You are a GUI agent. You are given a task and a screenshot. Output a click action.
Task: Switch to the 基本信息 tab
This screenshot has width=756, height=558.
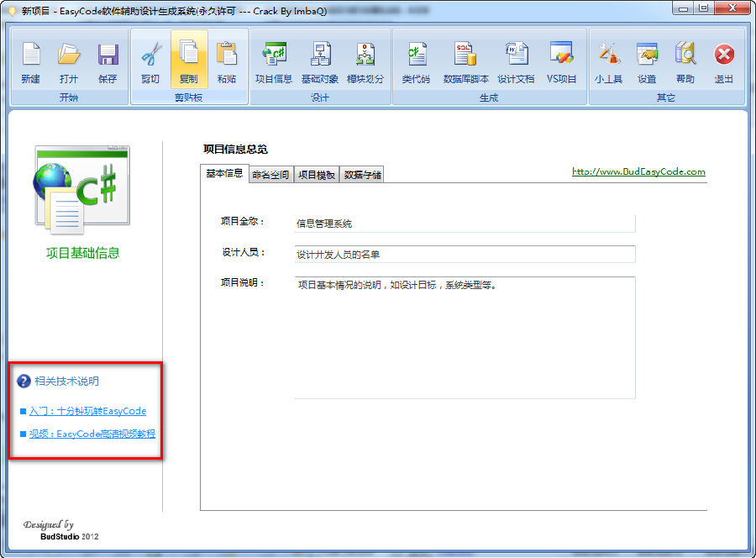pyautogui.click(x=224, y=174)
